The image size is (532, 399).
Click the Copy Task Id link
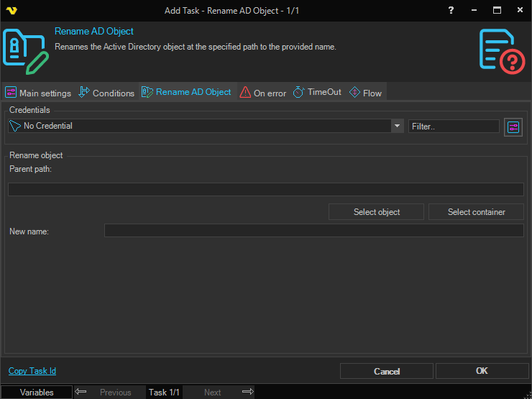pos(32,371)
